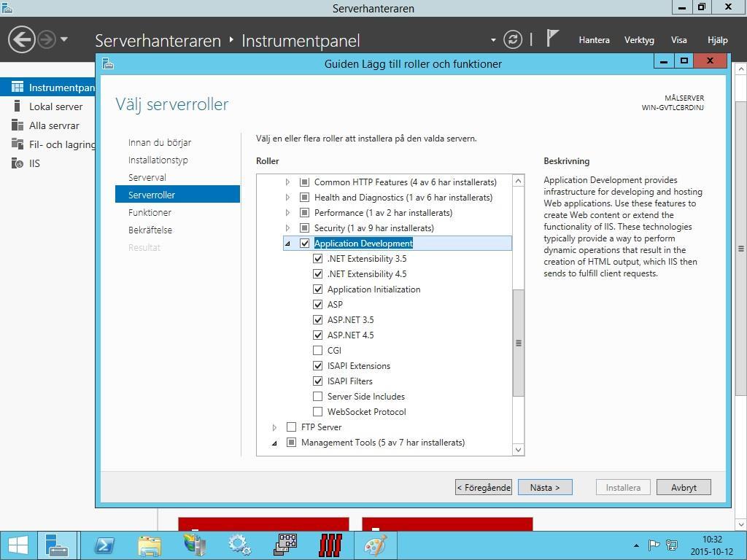Open the Hantera menu
Image resolution: width=747 pixels, height=560 pixels.
pos(594,40)
